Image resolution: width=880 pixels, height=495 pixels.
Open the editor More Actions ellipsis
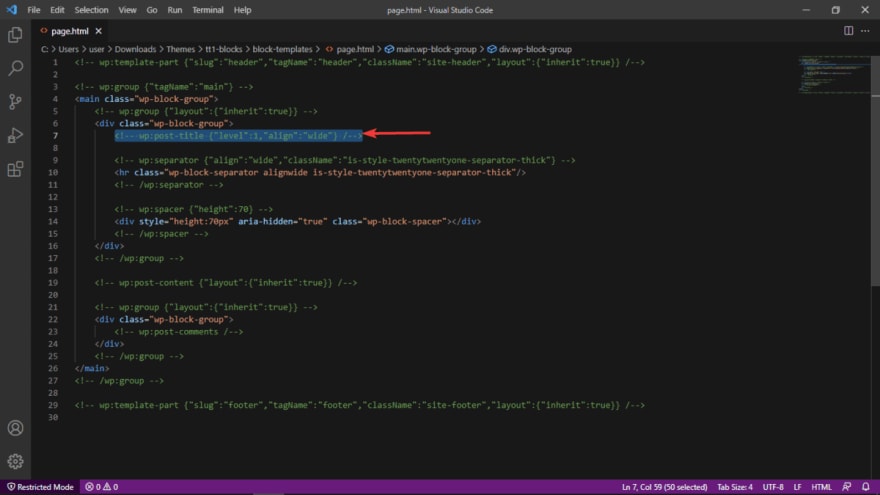coord(865,31)
